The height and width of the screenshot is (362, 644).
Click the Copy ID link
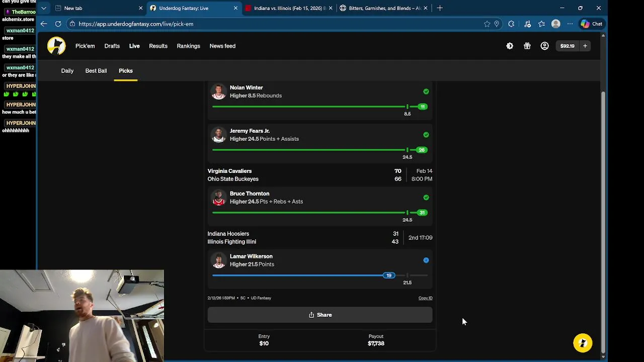coord(426,298)
